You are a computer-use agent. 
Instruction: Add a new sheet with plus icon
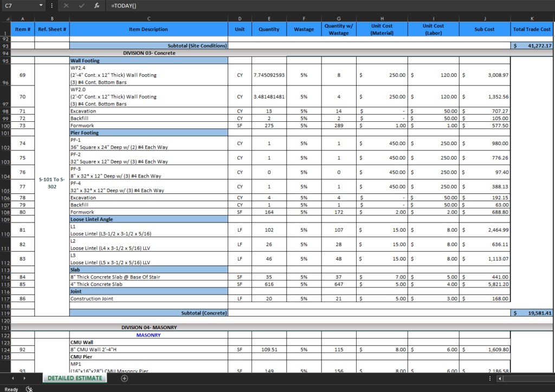(x=124, y=378)
